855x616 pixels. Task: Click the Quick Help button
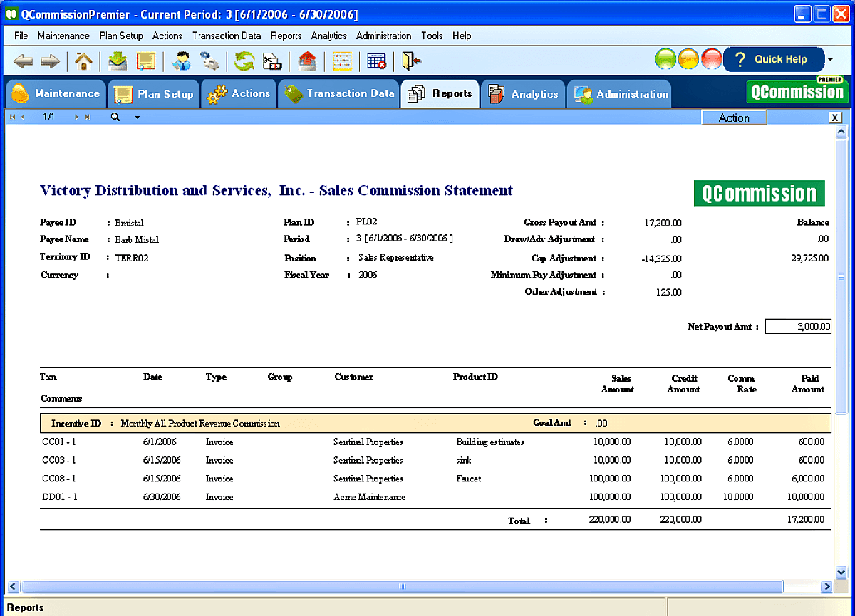[x=773, y=60]
